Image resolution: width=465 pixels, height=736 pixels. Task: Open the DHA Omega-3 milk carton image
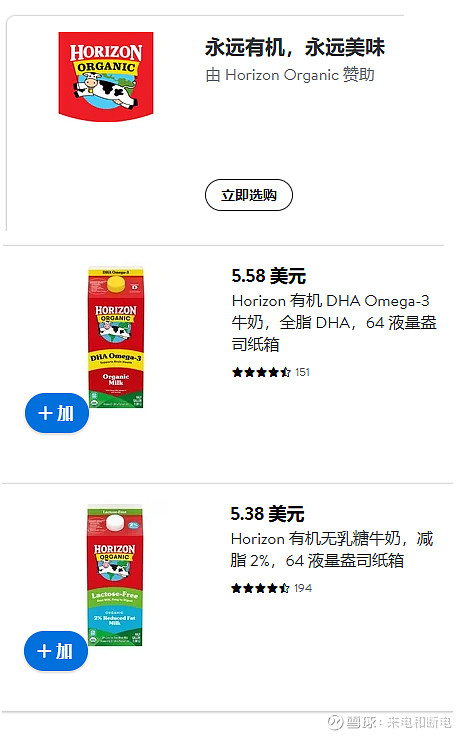(x=116, y=337)
